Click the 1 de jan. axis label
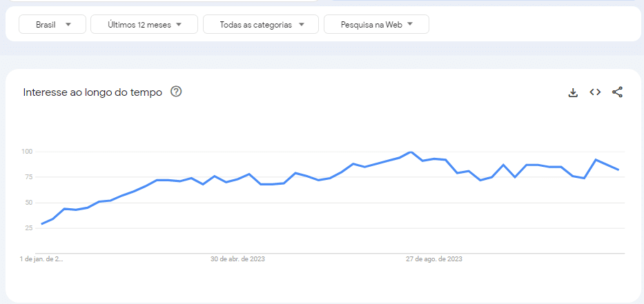The height and width of the screenshot is (304, 644). [x=41, y=259]
